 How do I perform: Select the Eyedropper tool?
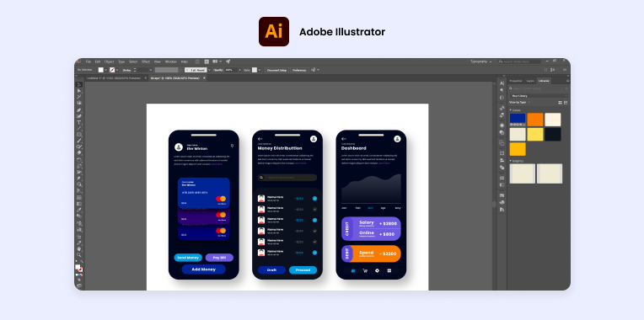click(79, 210)
